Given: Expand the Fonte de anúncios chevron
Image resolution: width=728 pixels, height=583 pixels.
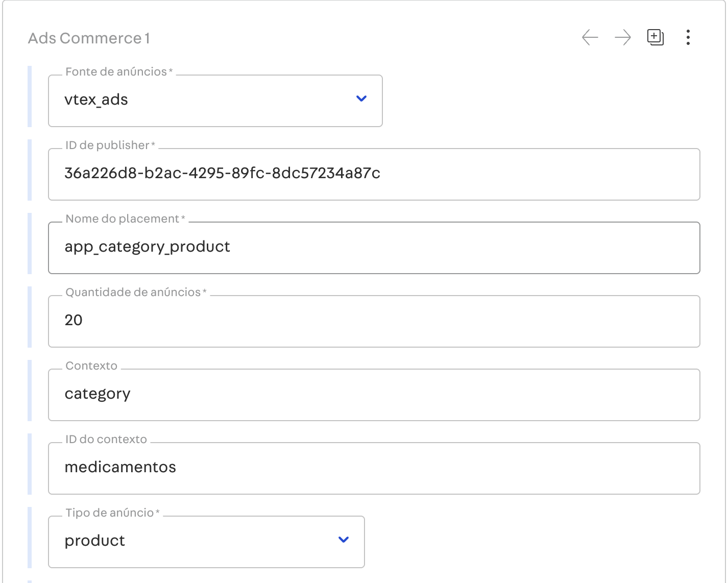Looking at the screenshot, I should pos(361,99).
